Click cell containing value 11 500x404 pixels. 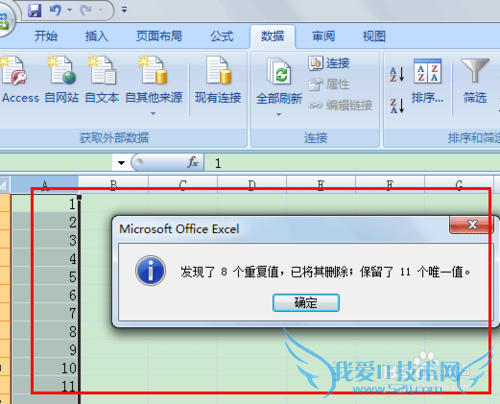[x=45, y=386]
